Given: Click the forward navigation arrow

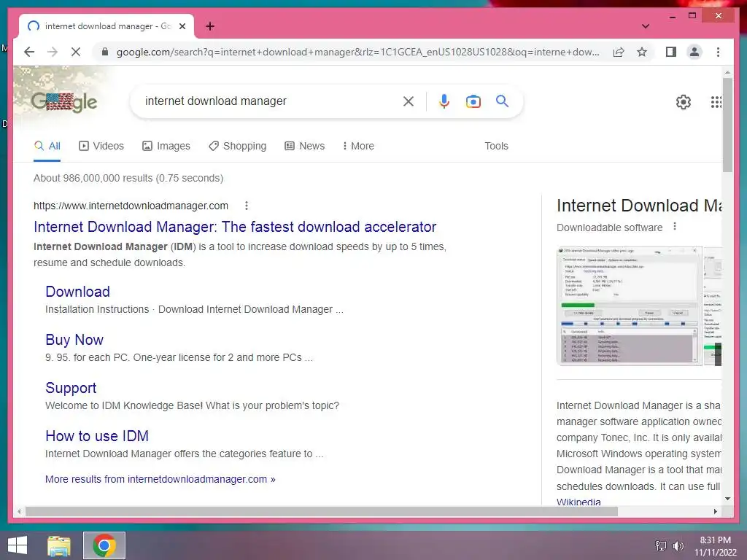Looking at the screenshot, I should pos(53,52).
